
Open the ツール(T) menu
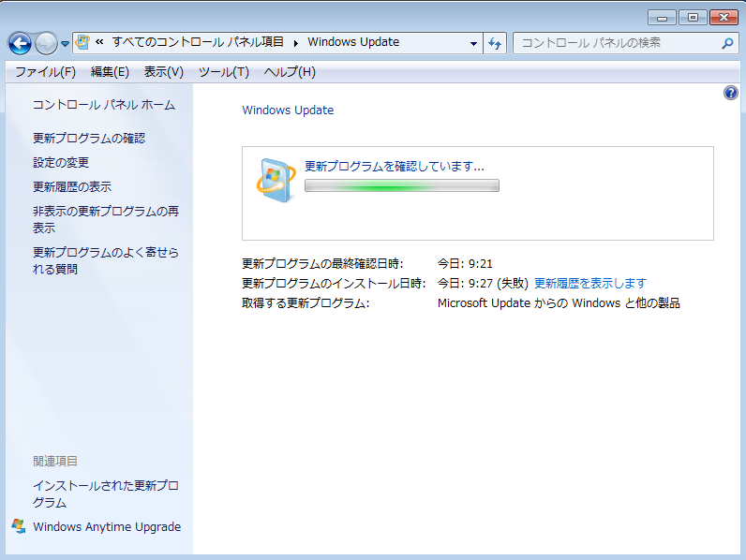[x=224, y=72]
